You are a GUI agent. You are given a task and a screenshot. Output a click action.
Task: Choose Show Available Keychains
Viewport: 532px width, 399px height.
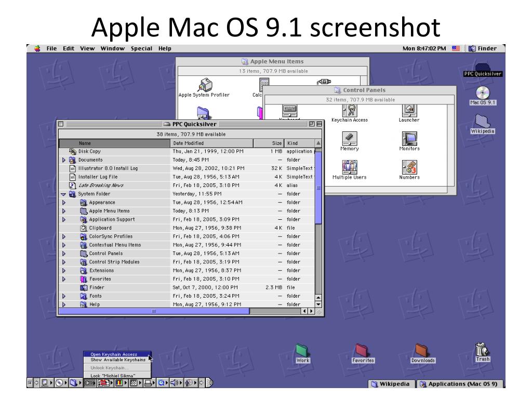pyautogui.click(x=117, y=360)
